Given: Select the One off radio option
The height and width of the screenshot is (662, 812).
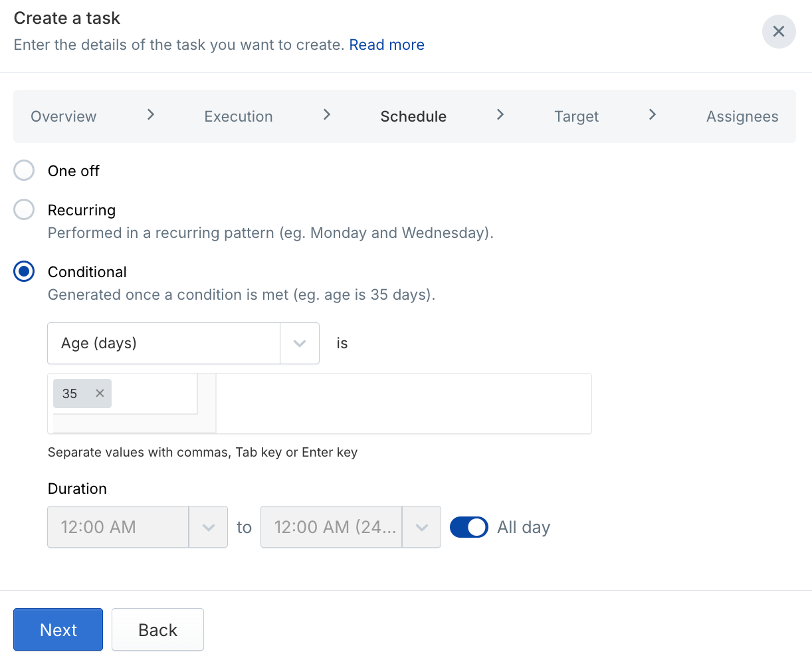Looking at the screenshot, I should [25, 171].
